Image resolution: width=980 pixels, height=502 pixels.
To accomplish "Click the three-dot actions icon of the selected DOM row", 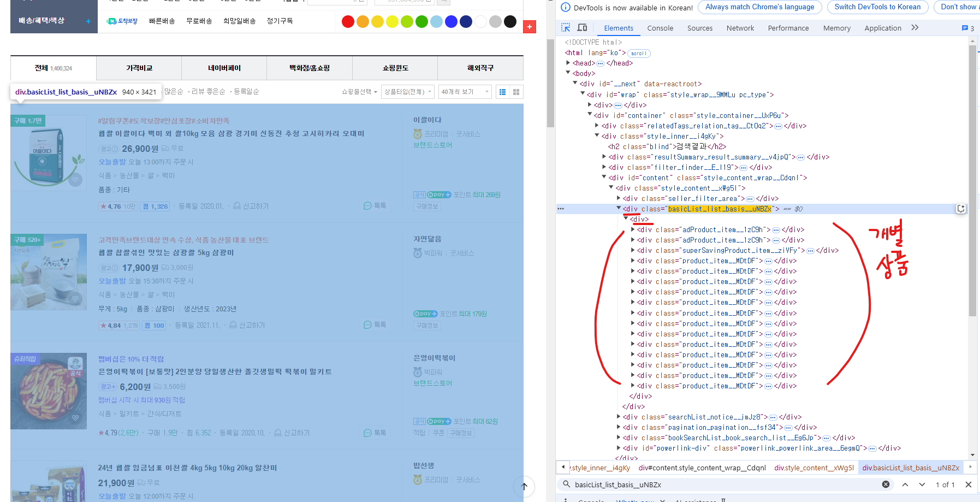I will point(561,209).
